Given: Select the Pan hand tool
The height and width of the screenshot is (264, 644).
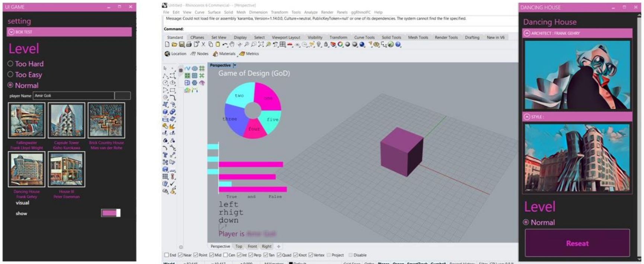Looking at the screenshot, I should coord(232,44).
